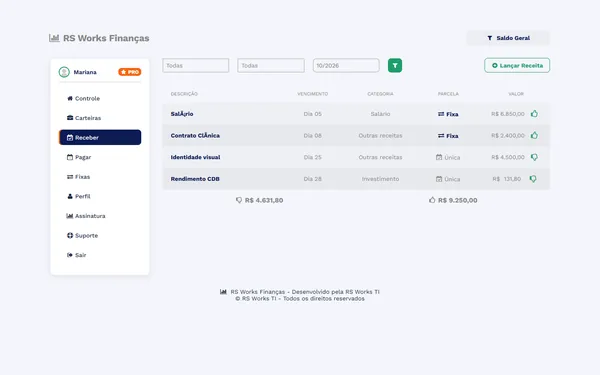
Task: Click the R$ 4.500,00 value
Action: tap(508, 157)
